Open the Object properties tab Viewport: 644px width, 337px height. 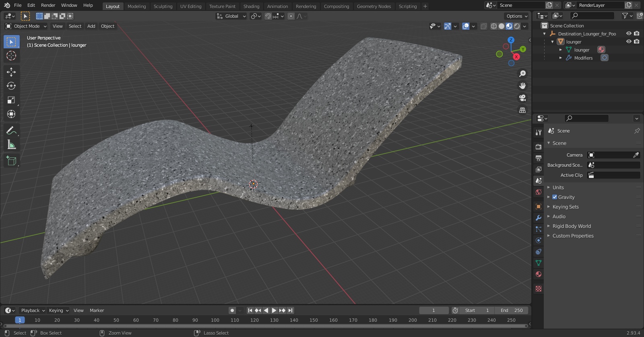(x=539, y=207)
